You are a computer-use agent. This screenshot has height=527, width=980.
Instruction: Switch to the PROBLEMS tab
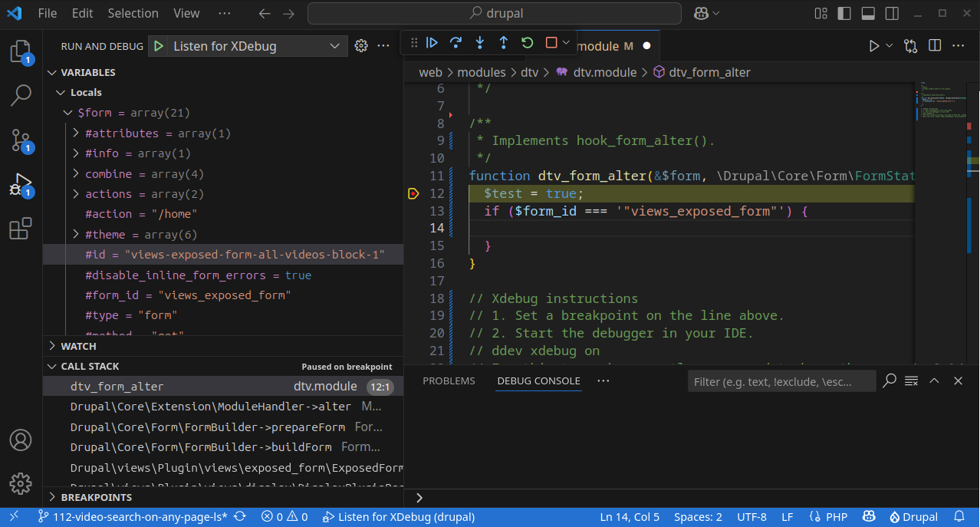coord(449,380)
